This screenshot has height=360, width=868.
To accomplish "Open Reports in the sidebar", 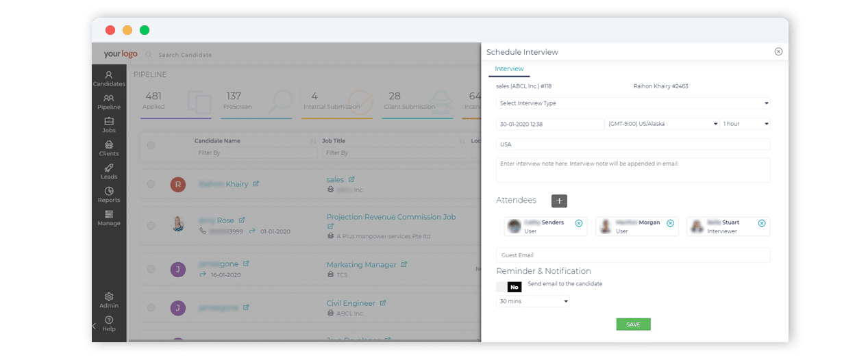I will coord(109,195).
